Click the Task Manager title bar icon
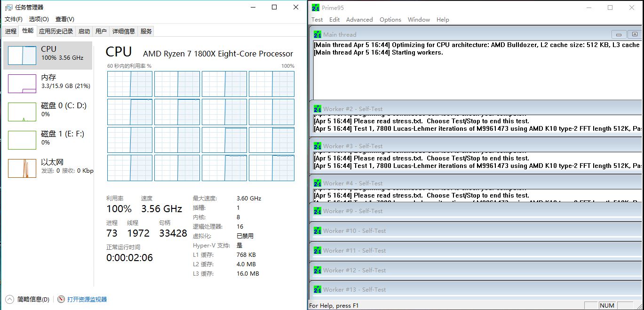This screenshot has width=644, height=310. tap(8, 8)
